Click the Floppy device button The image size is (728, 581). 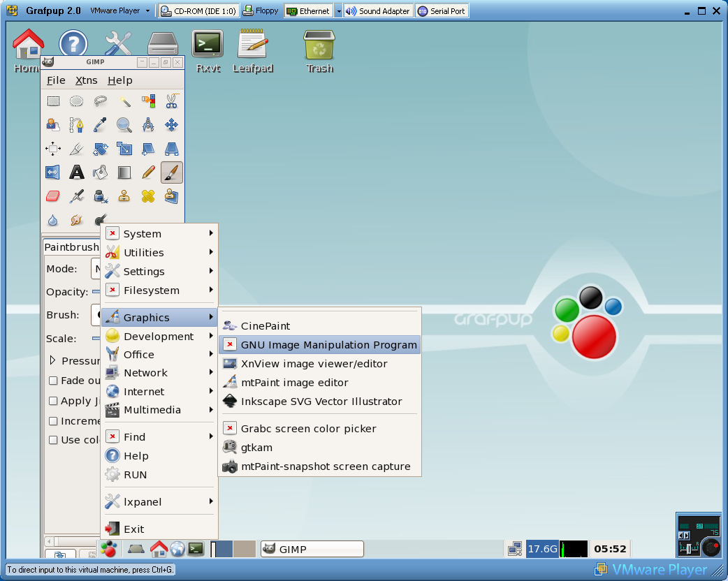261,10
